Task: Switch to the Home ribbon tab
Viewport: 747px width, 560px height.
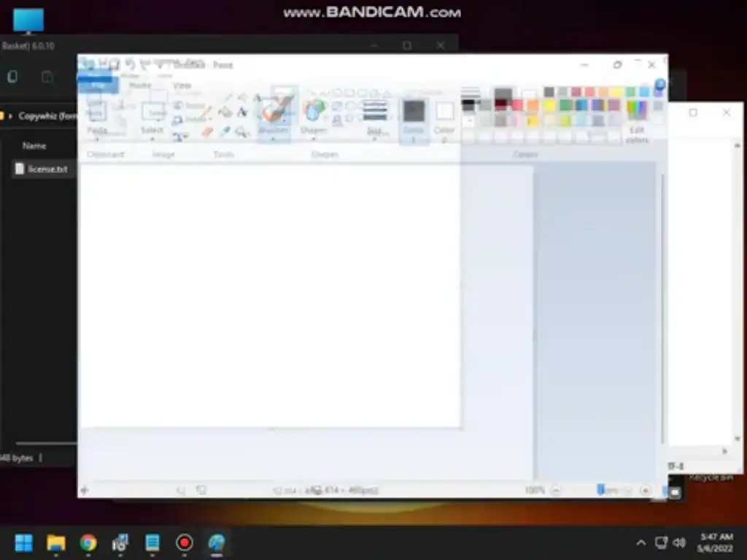Action: (x=140, y=85)
